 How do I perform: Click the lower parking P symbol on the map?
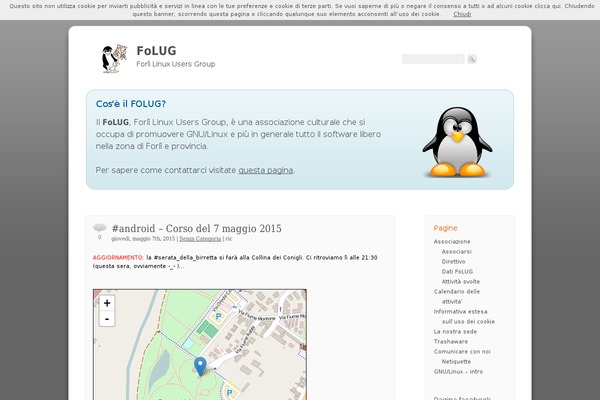coord(229,392)
